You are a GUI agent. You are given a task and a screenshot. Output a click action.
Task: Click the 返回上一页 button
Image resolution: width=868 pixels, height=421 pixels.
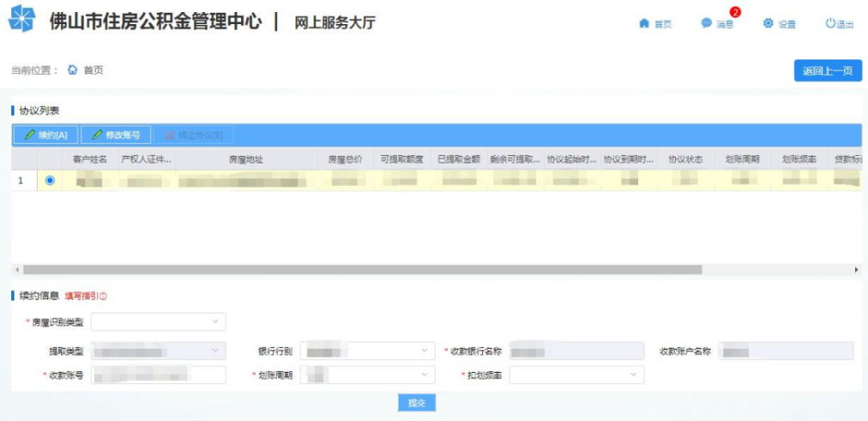pyautogui.click(x=828, y=71)
